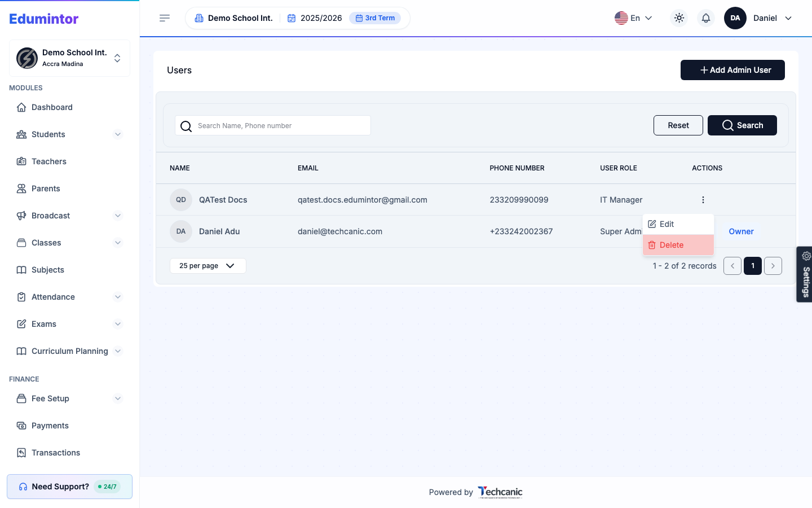Click the Need Support? button
This screenshot has width=812, height=508.
coord(69,487)
